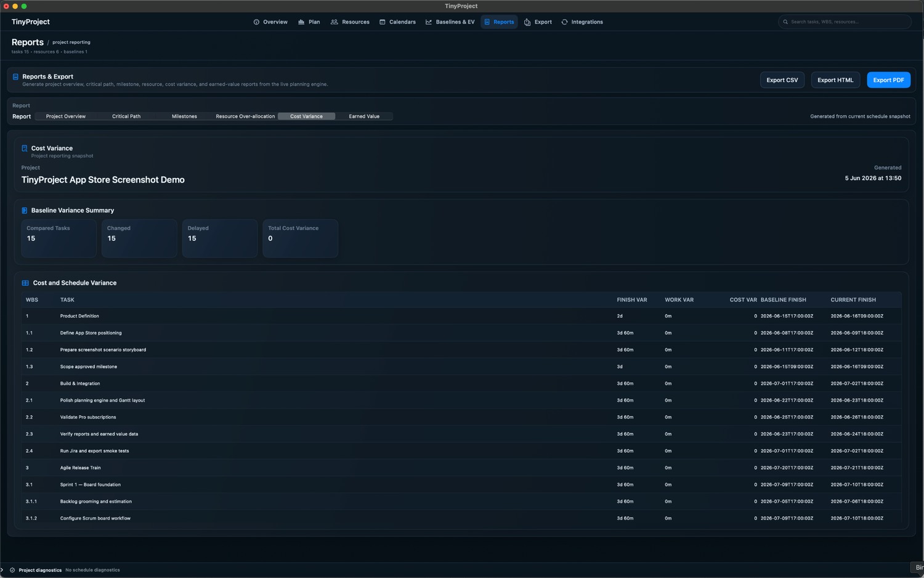Select Resource Over-allocation report
Image resolution: width=924 pixels, height=578 pixels.
(x=245, y=116)
